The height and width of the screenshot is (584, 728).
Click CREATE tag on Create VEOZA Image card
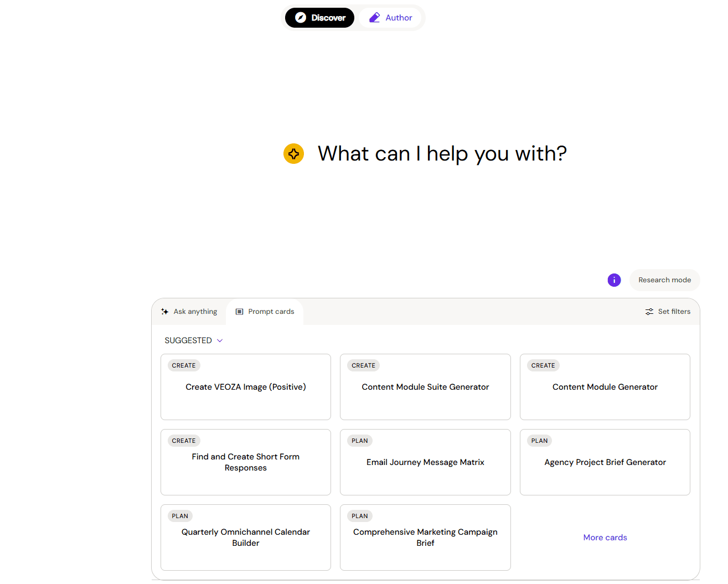point(184,365)
